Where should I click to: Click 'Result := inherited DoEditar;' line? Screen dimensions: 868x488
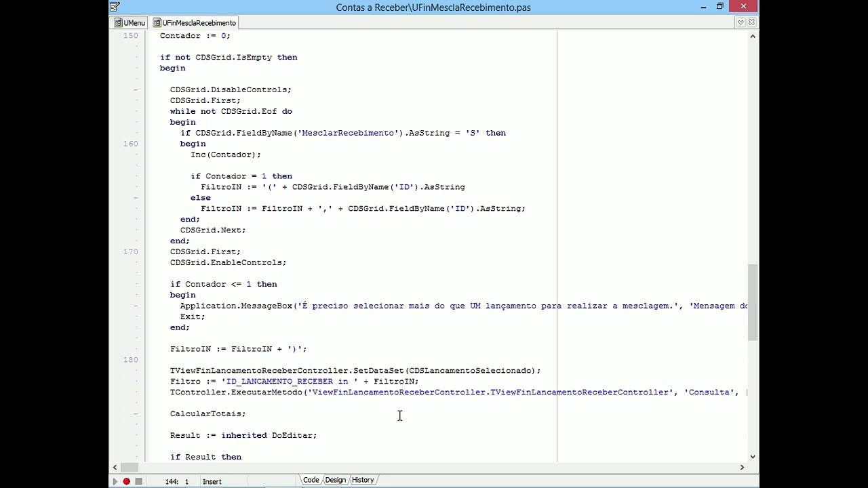[x=243, y=435]
